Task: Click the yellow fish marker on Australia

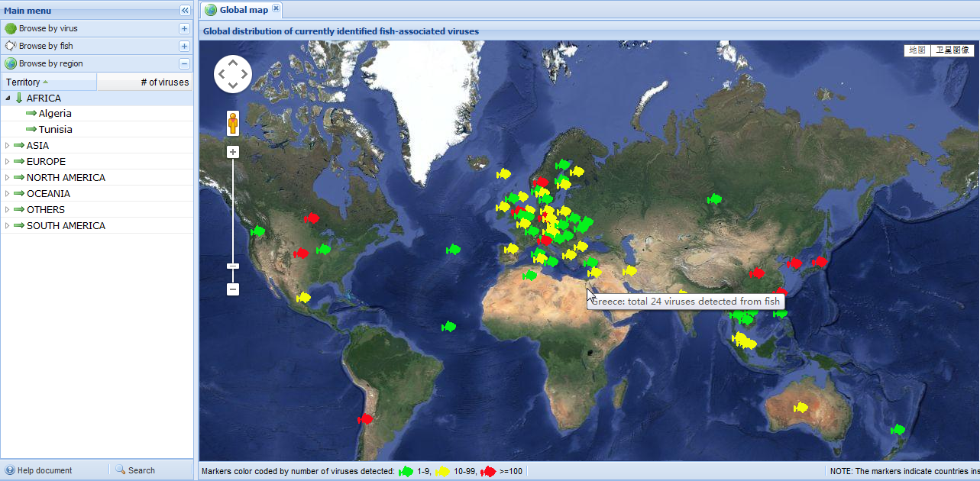Action: [800, 408]
